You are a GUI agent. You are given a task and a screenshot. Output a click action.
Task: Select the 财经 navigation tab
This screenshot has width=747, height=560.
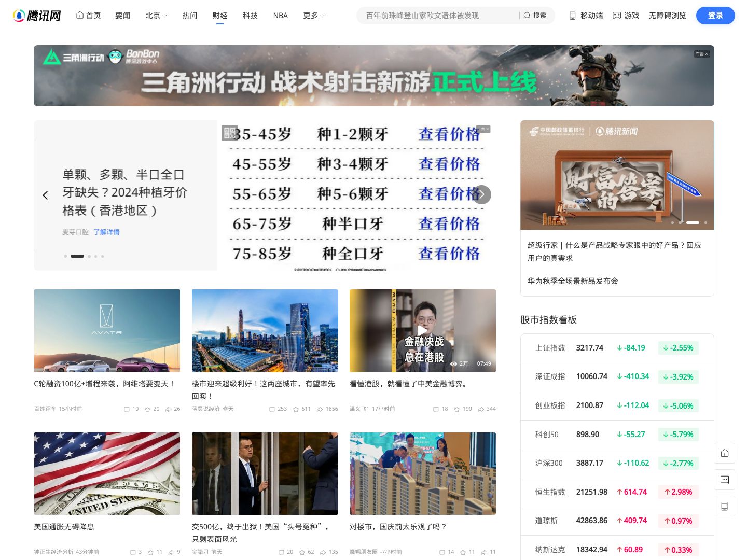point(220,16)
